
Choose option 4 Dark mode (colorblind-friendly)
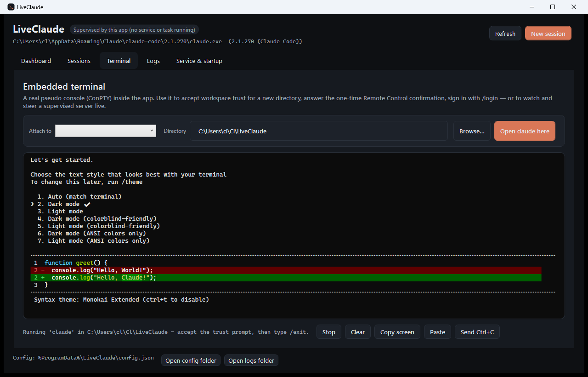[x=97, y=218]
